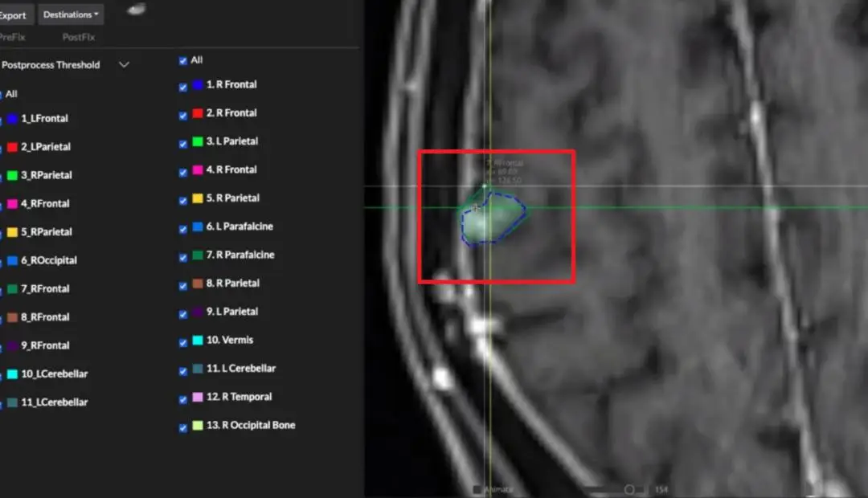The image size is (868, 498).
Task: Click the Export button
Action: click(x=15, y=15)
